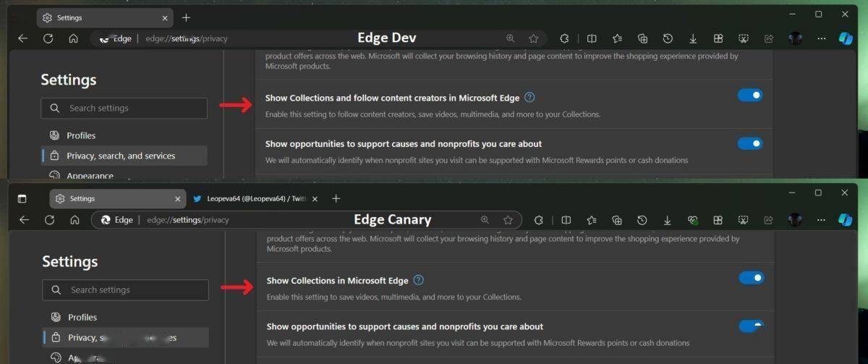
Task: Open Collections in Edge Canary toolbar
Action: tap(617, 219)
